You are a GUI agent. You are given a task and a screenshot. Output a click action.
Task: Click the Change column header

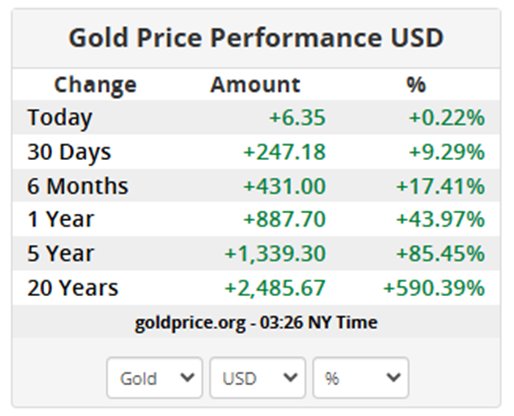[95, 85]
